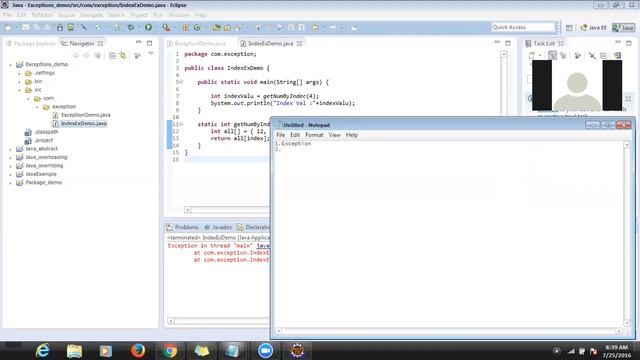Toggle Link with Editor in Navigator

123,56
